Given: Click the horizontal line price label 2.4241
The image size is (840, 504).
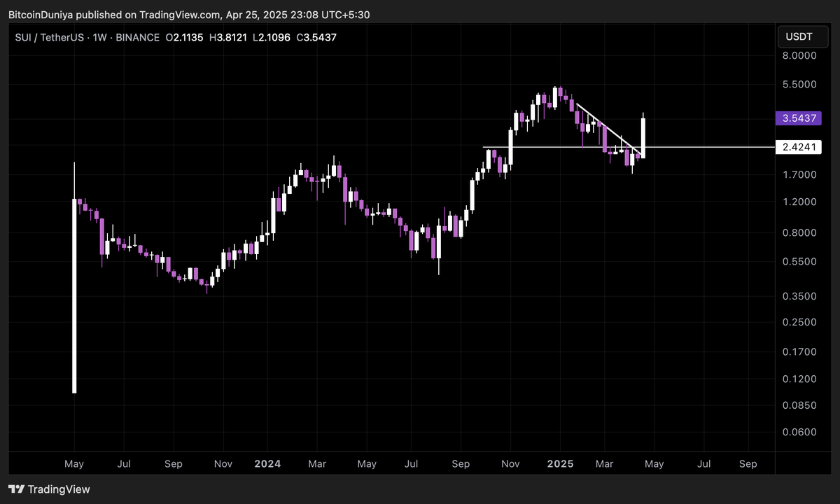Looking at the screenshot, I should [798, 147].
